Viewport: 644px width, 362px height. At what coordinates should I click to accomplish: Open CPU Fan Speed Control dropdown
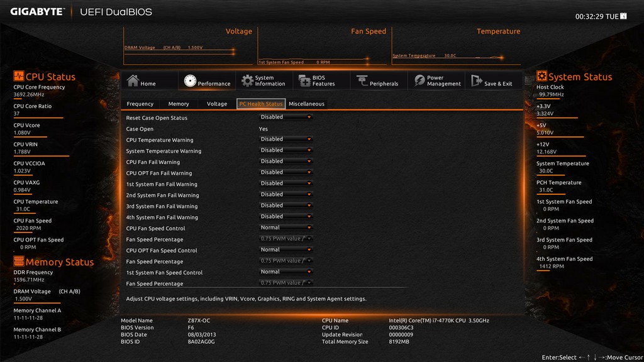pos(286,228)
